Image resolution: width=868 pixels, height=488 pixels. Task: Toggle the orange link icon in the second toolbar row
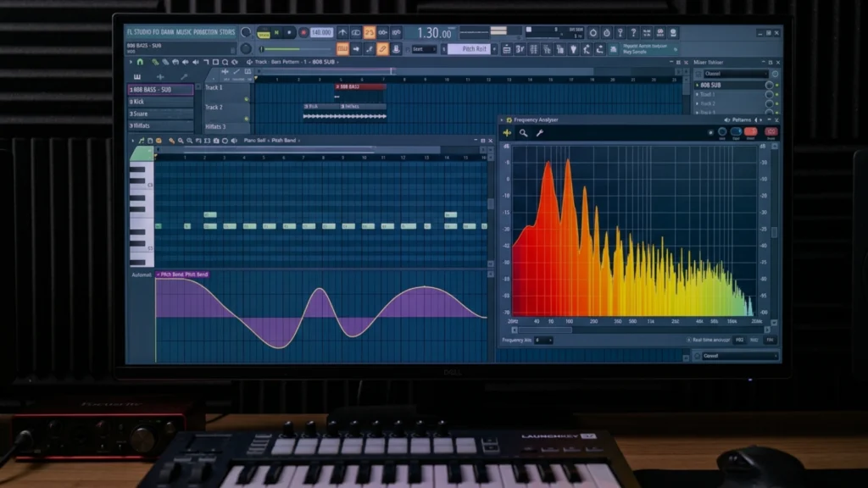click(382, 49)
